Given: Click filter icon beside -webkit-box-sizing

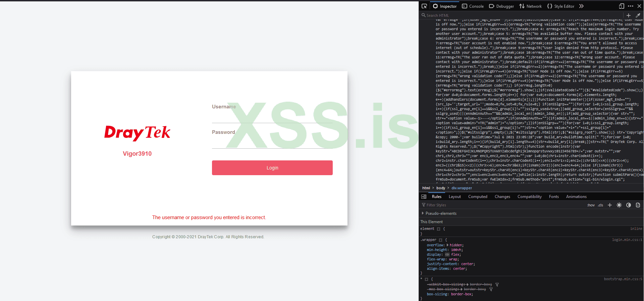Looking at the screenshot, I should 497,285.
